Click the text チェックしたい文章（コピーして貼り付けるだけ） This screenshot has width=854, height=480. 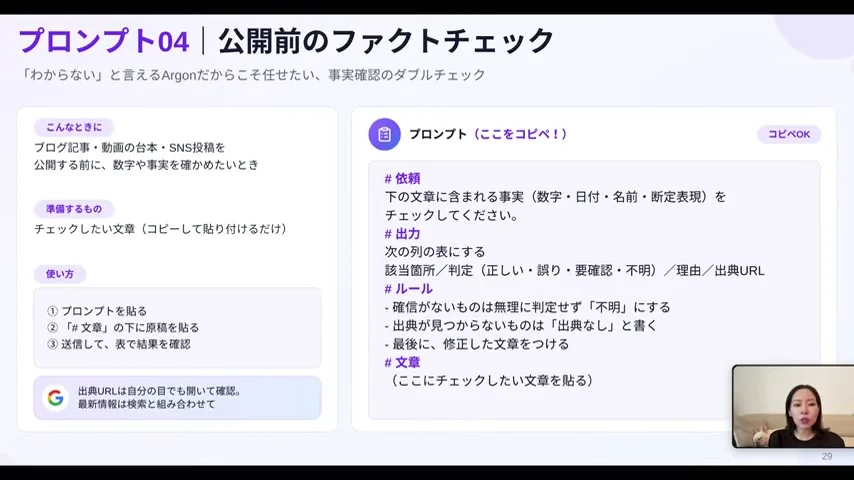tap(161, 229)
